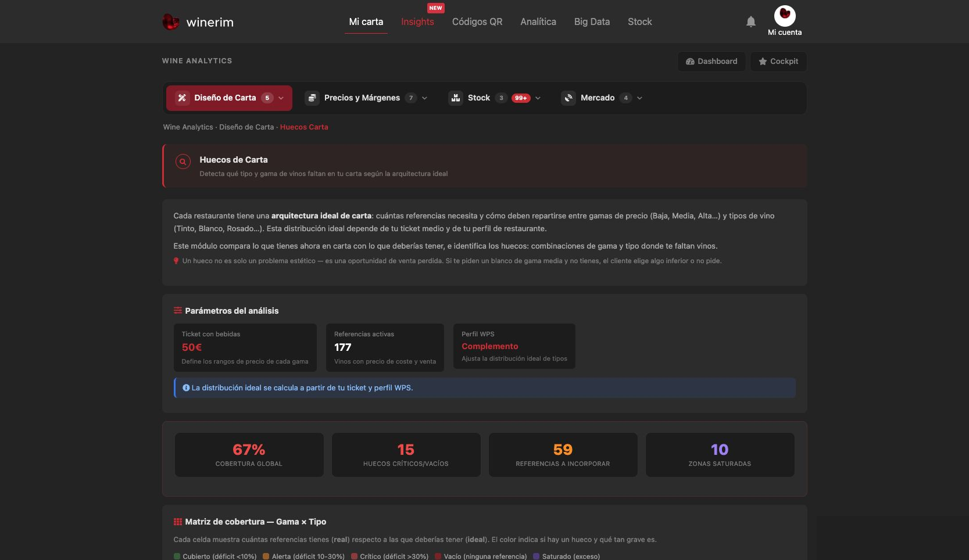Click the info icon in blue notice
This screenshot has height=560, width=969.
click(x=186, y=388)
